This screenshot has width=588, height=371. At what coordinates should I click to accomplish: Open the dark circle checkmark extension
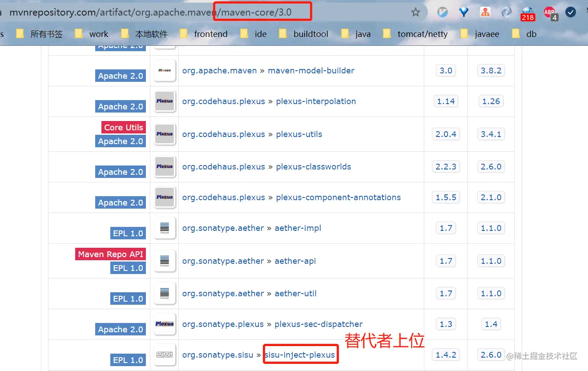(571, 12)
